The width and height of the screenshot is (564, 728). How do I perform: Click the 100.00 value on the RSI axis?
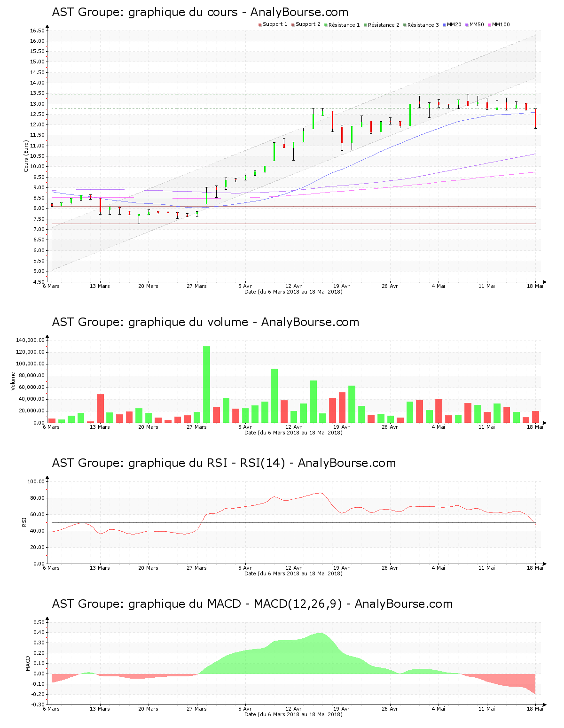tap(36, 481)
